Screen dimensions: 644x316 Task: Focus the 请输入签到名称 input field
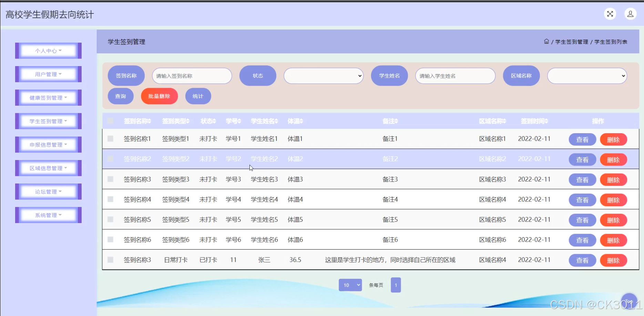[192, 76]
